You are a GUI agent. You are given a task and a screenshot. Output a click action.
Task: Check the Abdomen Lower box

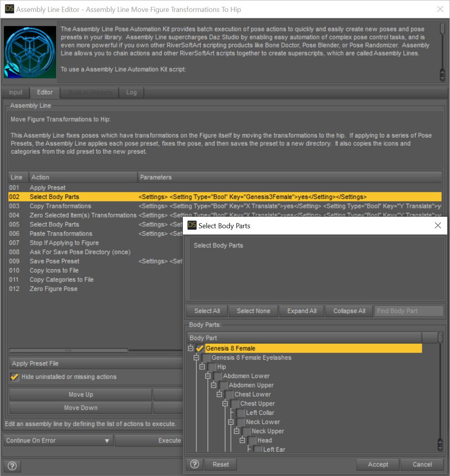point(218,376)
